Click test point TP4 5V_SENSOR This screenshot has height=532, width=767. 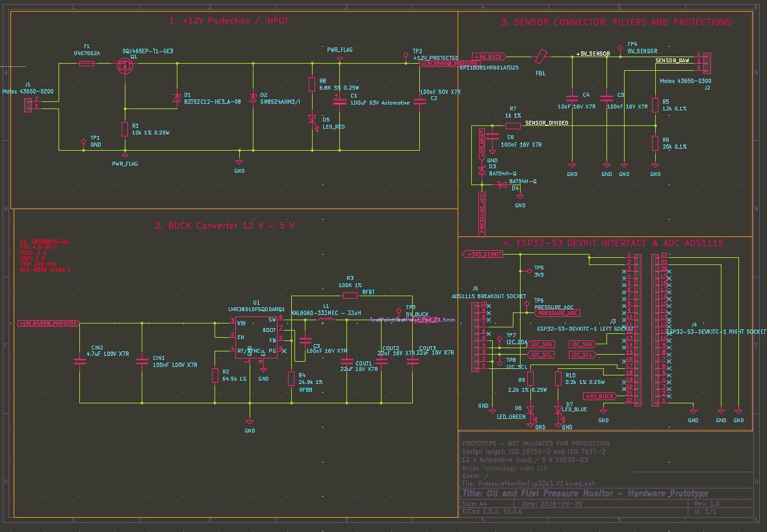(621, 51)
